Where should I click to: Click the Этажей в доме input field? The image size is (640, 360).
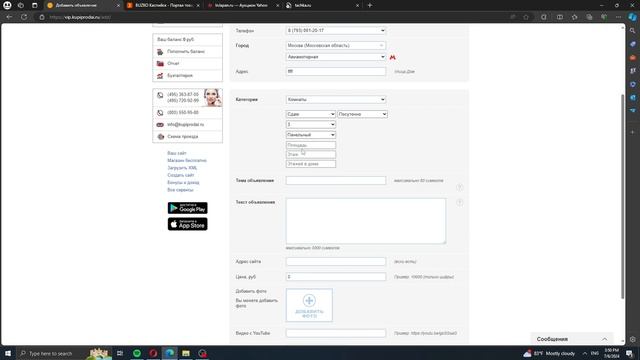[x=311, y=164]
